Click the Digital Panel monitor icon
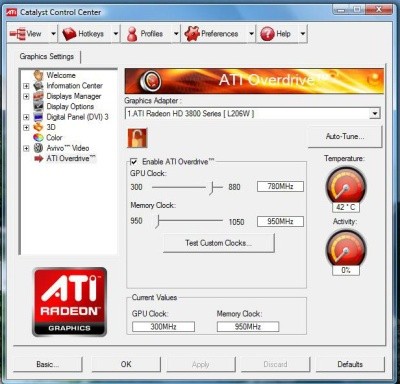 point(38,117)
